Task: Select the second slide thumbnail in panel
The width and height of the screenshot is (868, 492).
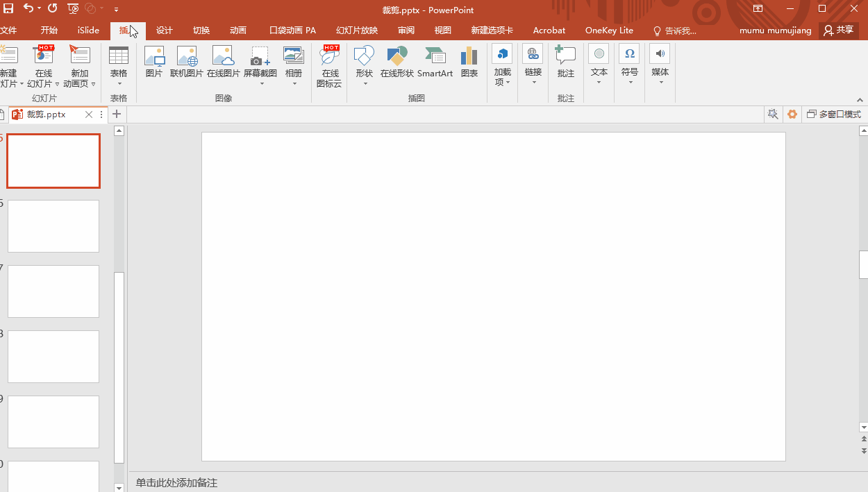Action: tap(53, 226)
